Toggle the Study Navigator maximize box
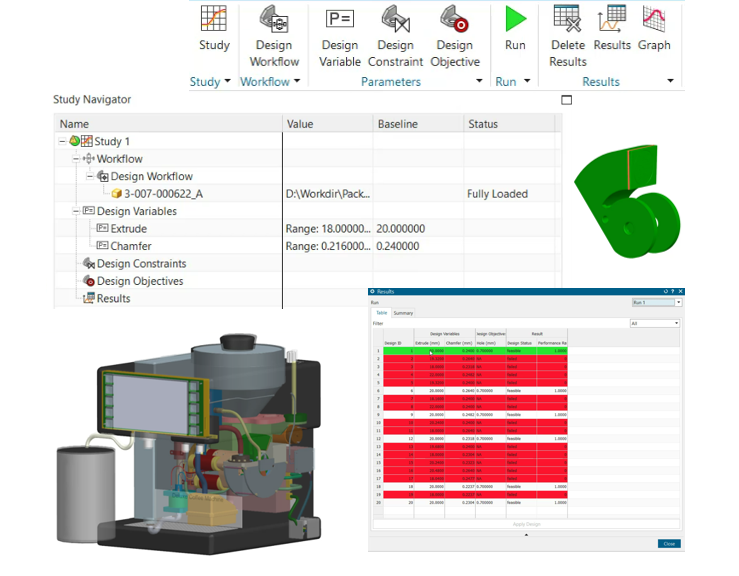 tap(567, 100)
